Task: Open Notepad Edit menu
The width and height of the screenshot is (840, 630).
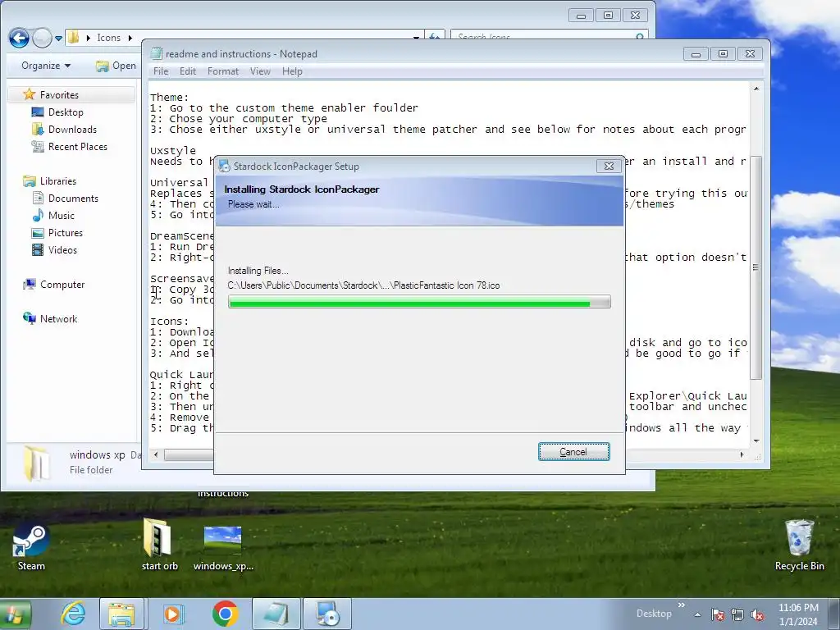Action: coord(188,71)
